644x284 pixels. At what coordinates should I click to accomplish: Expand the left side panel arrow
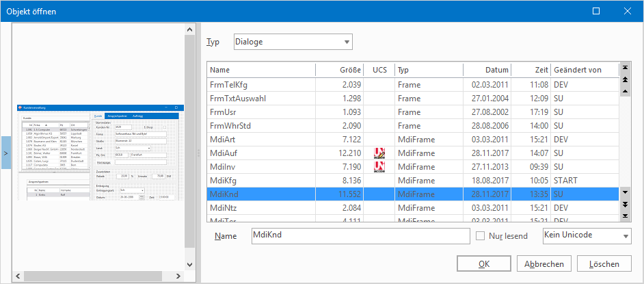tap(5, 154)
